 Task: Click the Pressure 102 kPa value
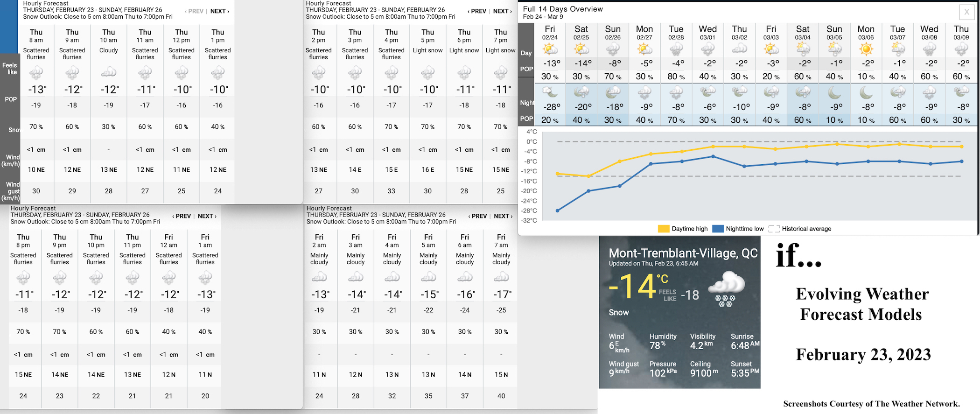663,372
